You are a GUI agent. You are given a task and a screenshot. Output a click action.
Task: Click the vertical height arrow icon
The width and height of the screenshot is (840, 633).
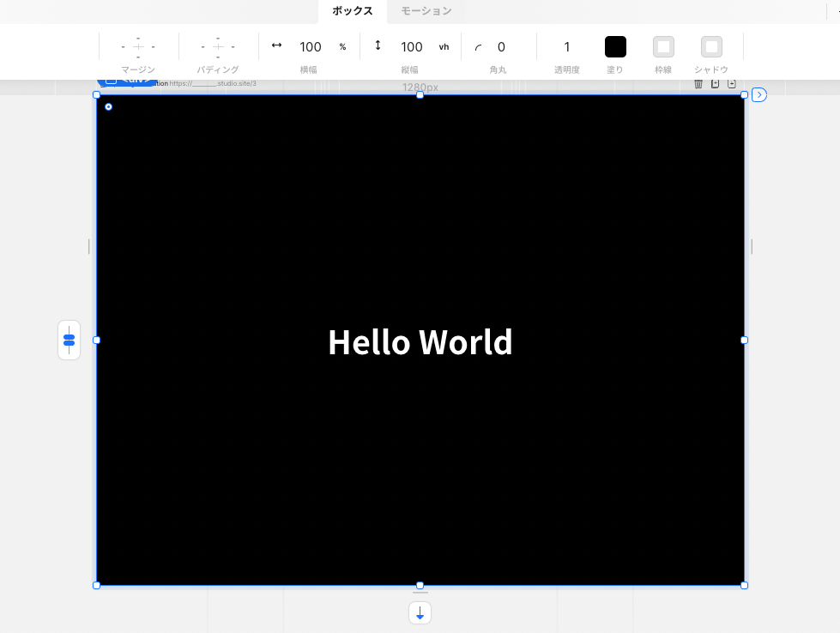click(378, 45)
